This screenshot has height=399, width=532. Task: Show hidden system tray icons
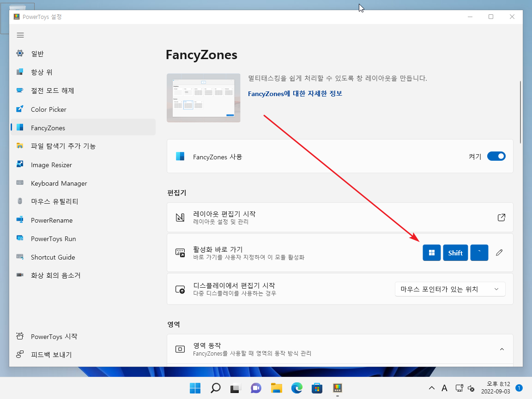coord(432,388)
